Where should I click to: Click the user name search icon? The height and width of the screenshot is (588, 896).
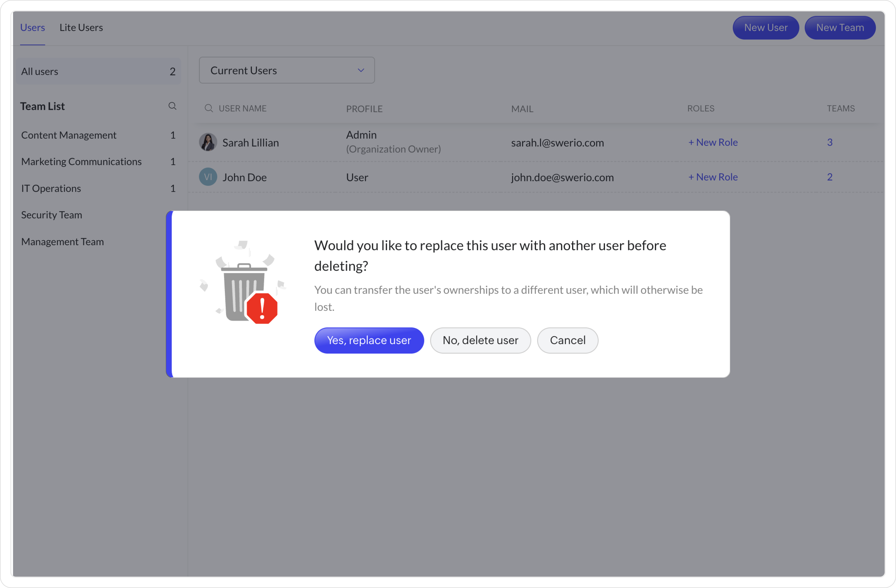[209, 108]
